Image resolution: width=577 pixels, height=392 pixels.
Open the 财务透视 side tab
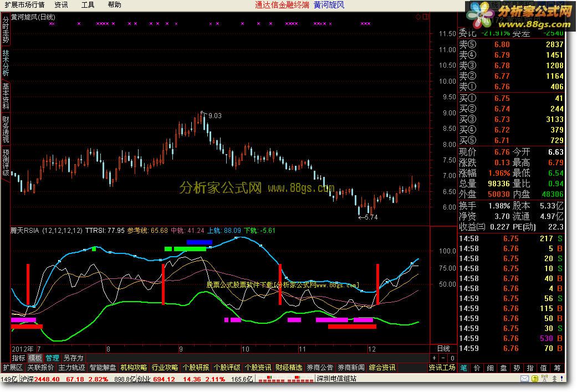coord(6,129)
